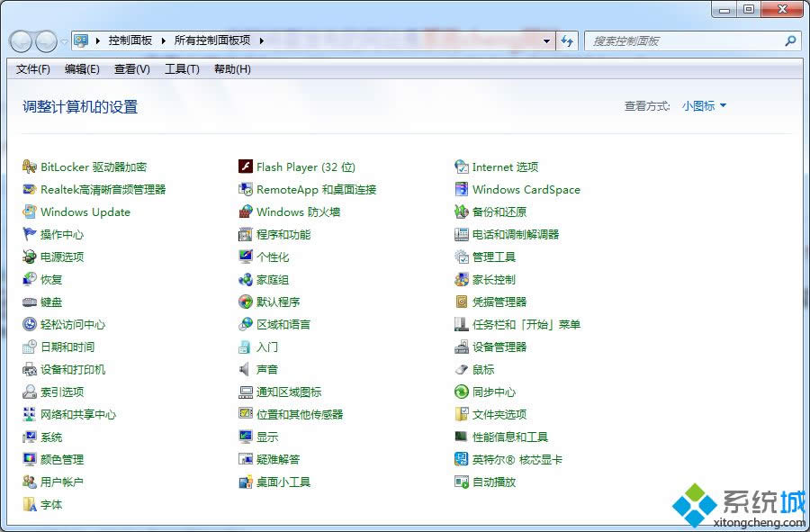Open the BitLocker 驱动器加密 icon
Viewport: 810px width, 532px height.
click(x=30, y=167)
